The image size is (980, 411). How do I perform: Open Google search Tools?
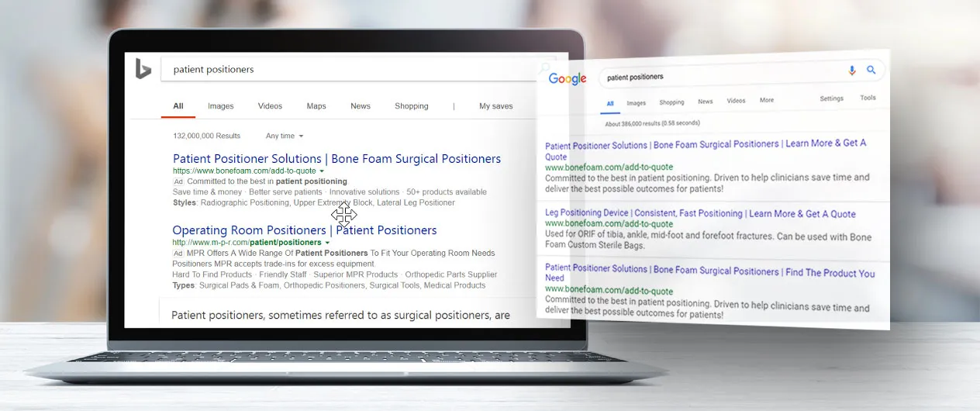(868, 98)
